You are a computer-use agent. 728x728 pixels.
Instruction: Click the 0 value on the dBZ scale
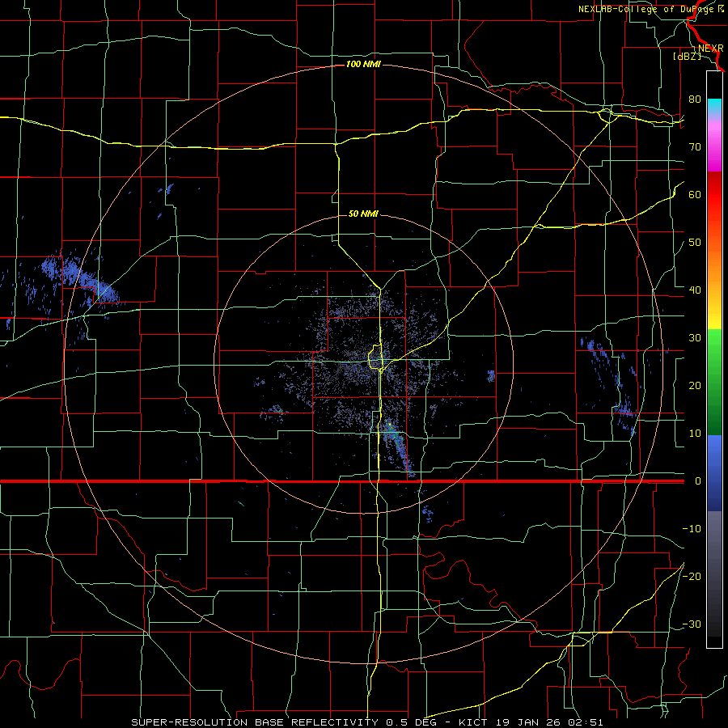tap(698, 481)
